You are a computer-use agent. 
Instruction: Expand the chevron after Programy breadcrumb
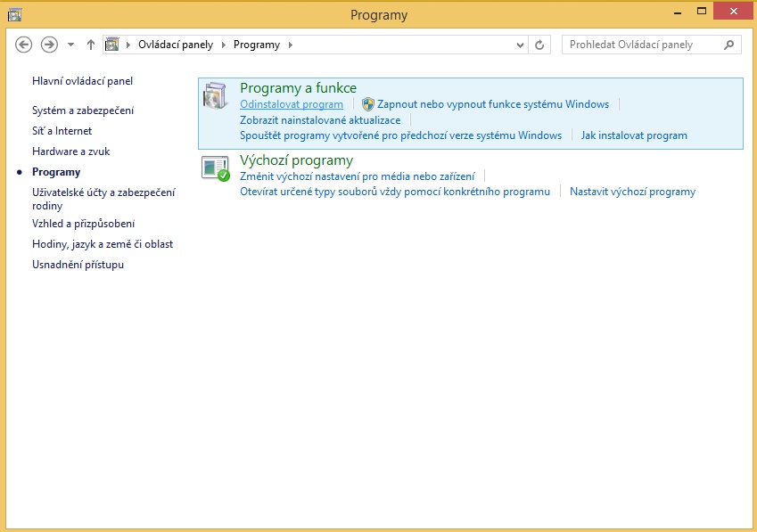290,45
